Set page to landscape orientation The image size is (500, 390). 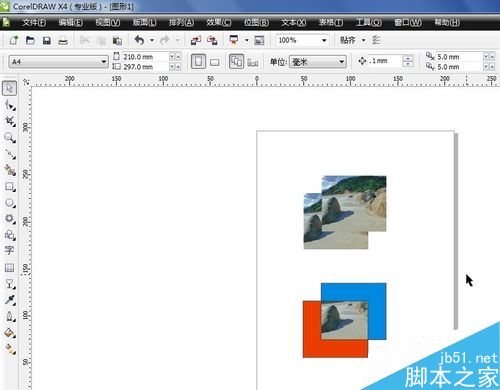pos(215,62)
